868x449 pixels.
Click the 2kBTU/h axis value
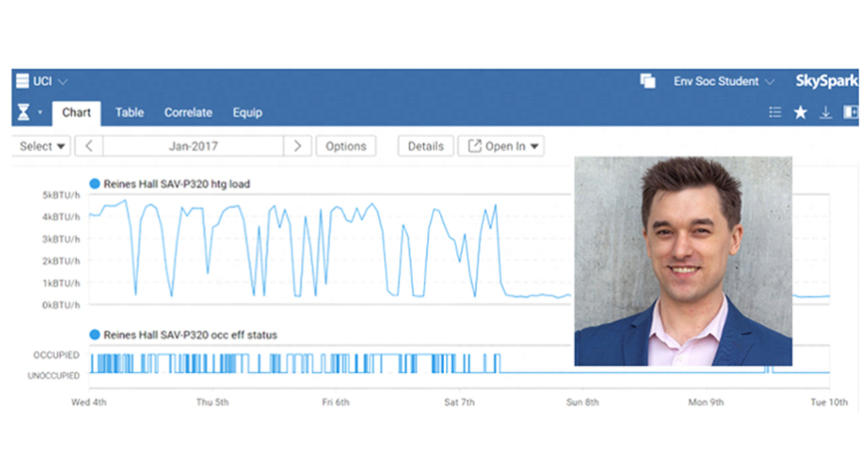(x=61, y=260)
